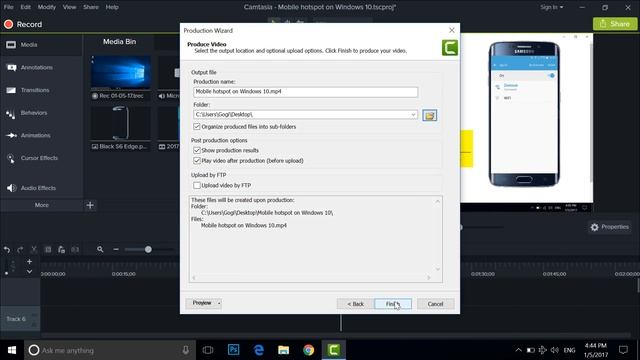Viewport: 640px width, 360px height.
Task: Click the timeline zoom out minus
Action: 116,249
